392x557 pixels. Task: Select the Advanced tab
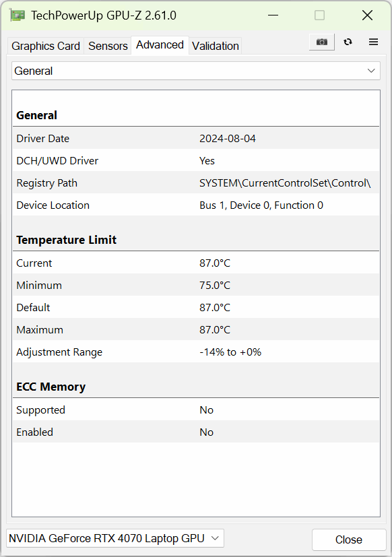(160, 45)
